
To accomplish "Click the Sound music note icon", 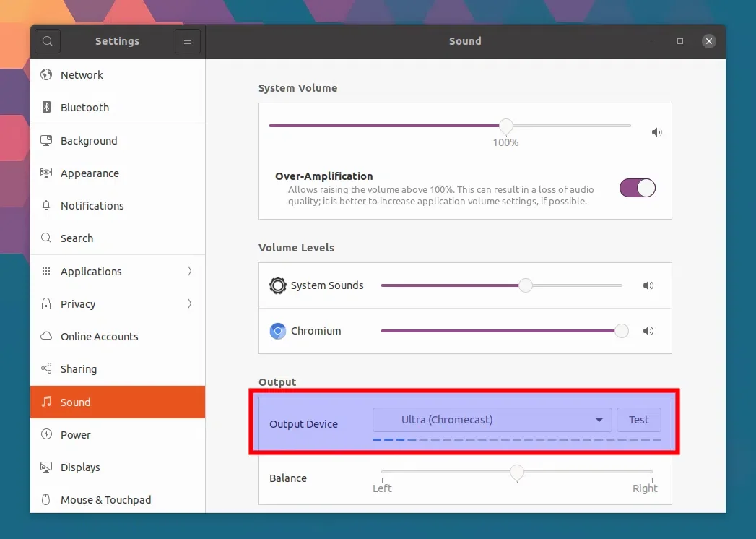I will click(x=46, y=402).
